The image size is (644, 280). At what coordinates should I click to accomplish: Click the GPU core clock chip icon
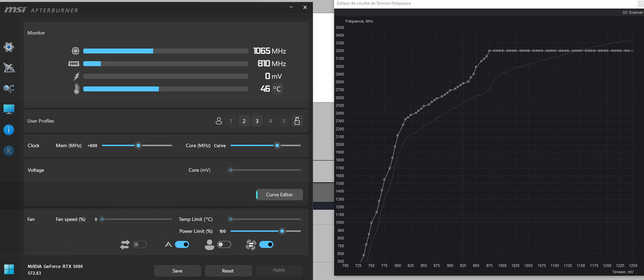point(75,51)
